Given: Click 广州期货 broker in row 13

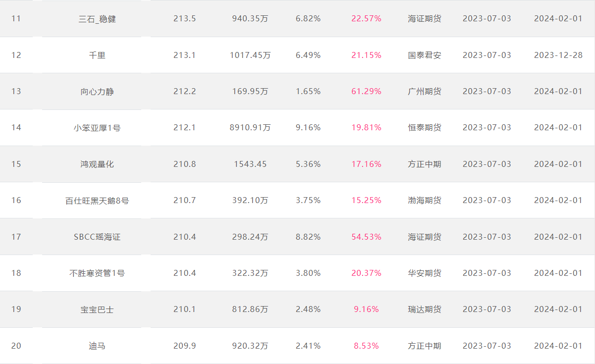Looking at the screenshot, I should click(x=425, y=92).
